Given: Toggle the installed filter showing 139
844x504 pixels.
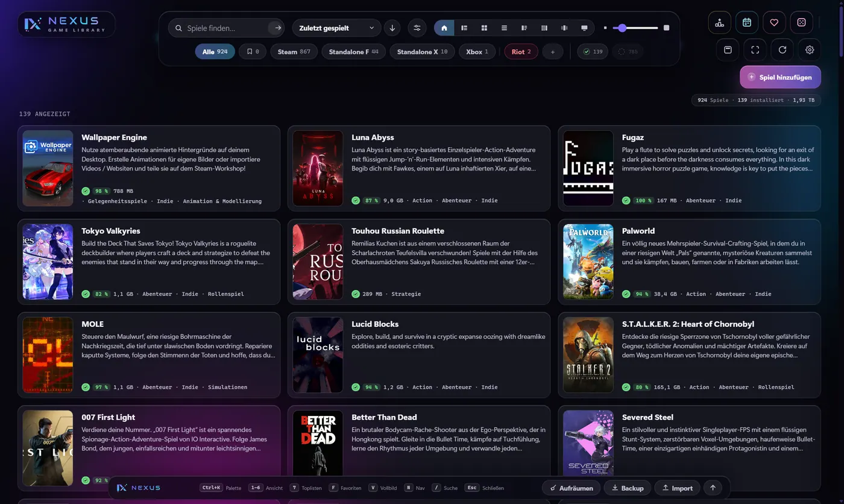Looking at the screenshot, I should [592, 52].
